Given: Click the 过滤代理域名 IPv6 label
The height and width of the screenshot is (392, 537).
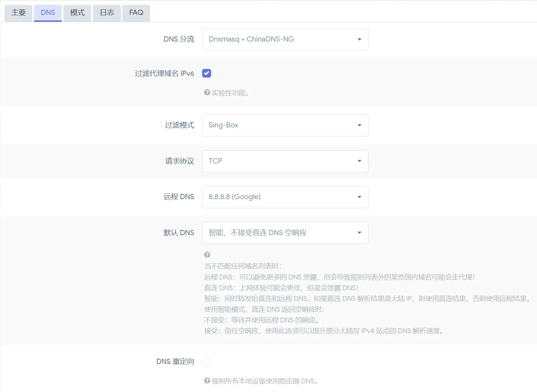Looking at the screenshot, I should click(x=164, y=73).
